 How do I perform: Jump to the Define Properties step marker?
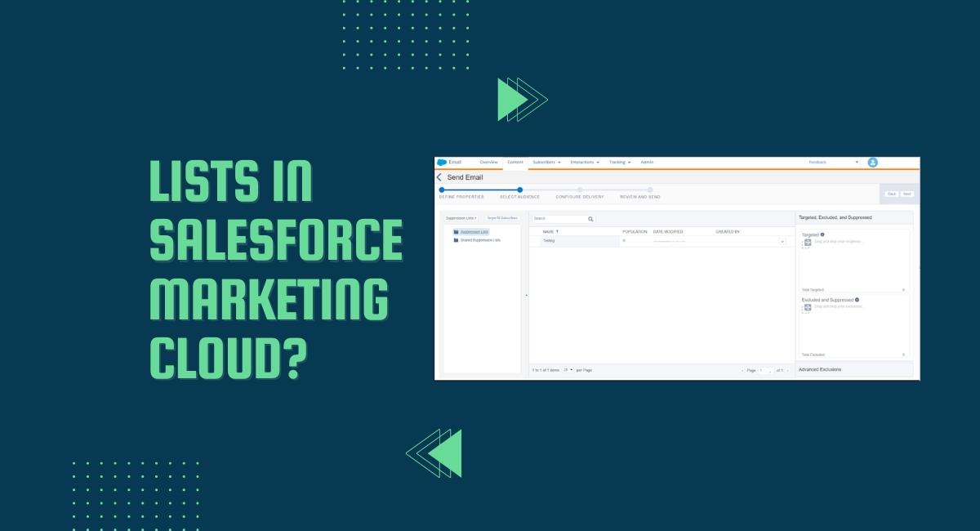[442, 190]
